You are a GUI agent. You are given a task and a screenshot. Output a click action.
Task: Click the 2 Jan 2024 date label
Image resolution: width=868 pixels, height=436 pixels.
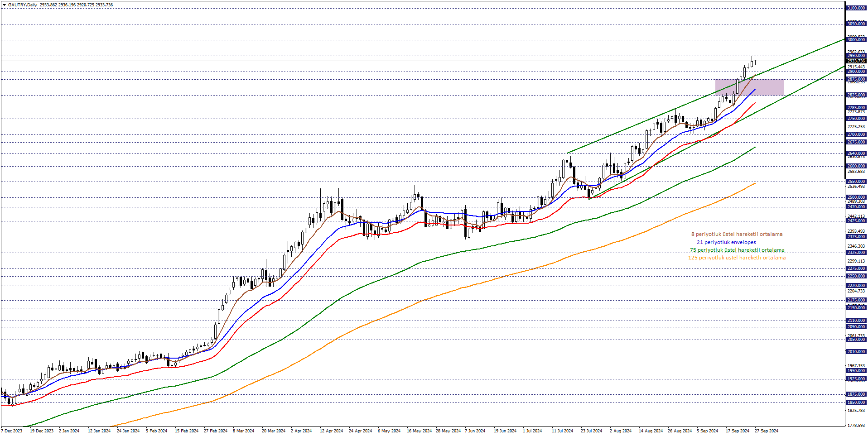point(69,431)
